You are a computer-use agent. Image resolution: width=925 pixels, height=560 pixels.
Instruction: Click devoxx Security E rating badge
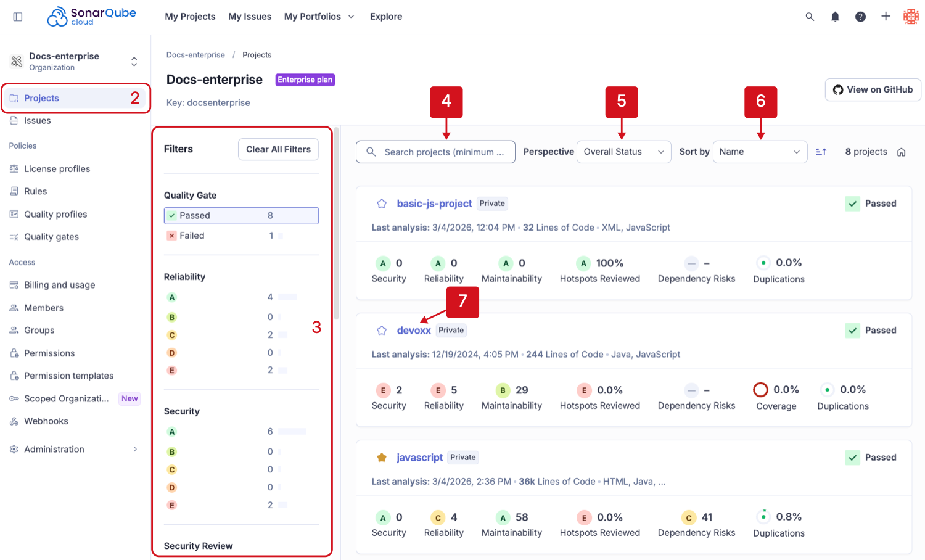click(383, 390)
